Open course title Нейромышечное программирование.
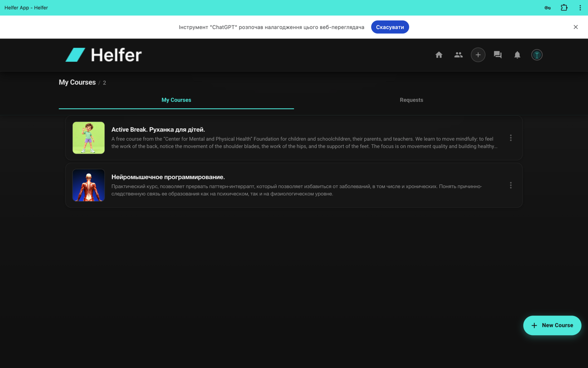The width and height of the screenshot is (588, 368). (x=168, y=177)
